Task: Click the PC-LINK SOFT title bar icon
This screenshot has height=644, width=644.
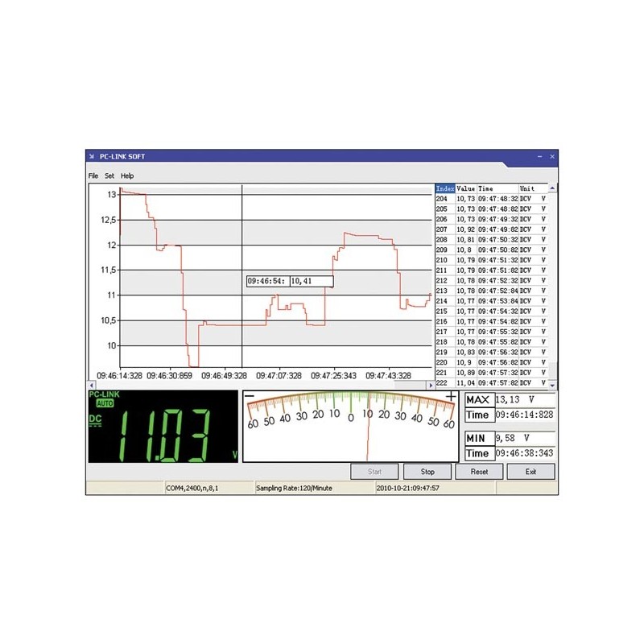Action: tap(92, 156)
